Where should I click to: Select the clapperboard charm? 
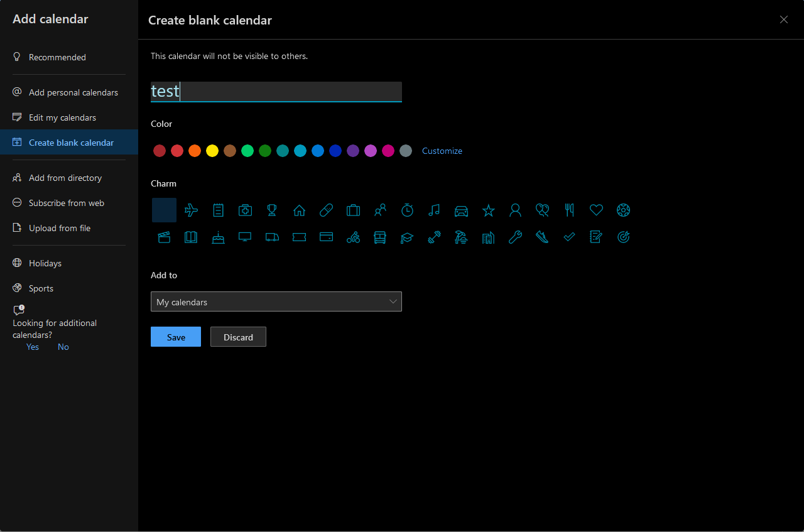coord(164,237)
